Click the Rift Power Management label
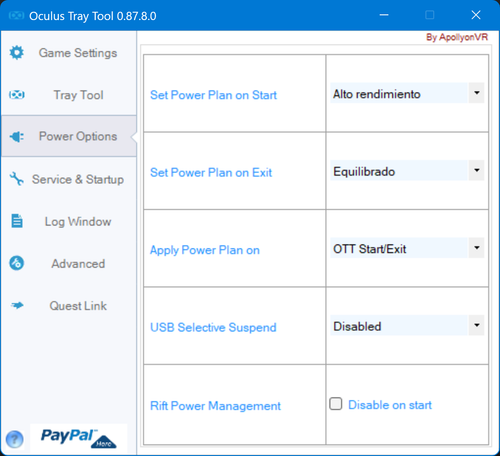Viewport: 500px width, 456px height. [x=215, y=406]
